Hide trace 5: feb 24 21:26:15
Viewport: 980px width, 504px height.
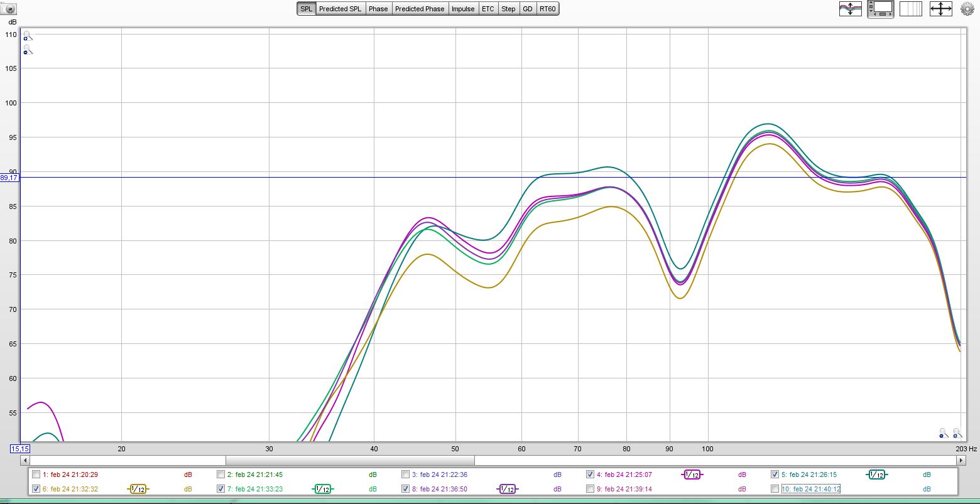(x=775, y=475)
